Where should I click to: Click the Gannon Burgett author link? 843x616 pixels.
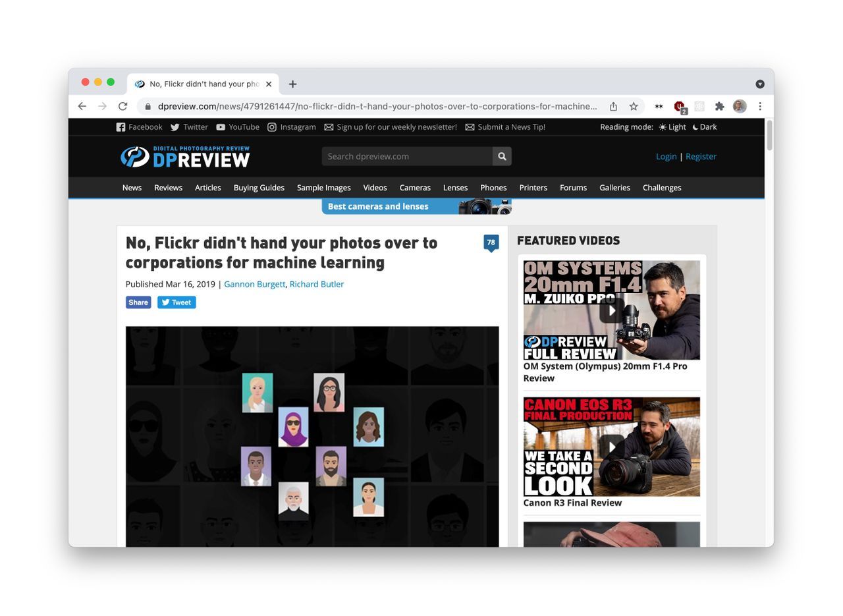click(254, 284)
